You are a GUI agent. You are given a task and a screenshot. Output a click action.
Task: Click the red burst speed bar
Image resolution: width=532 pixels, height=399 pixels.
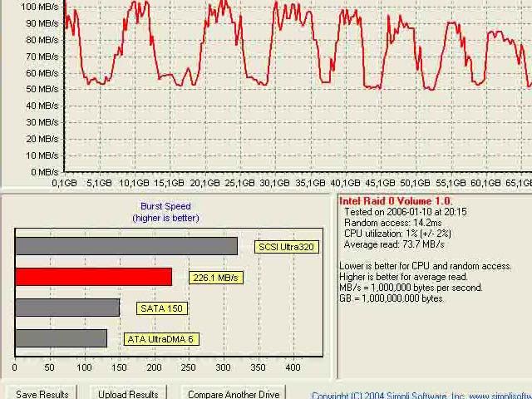(x=94, y=277)
